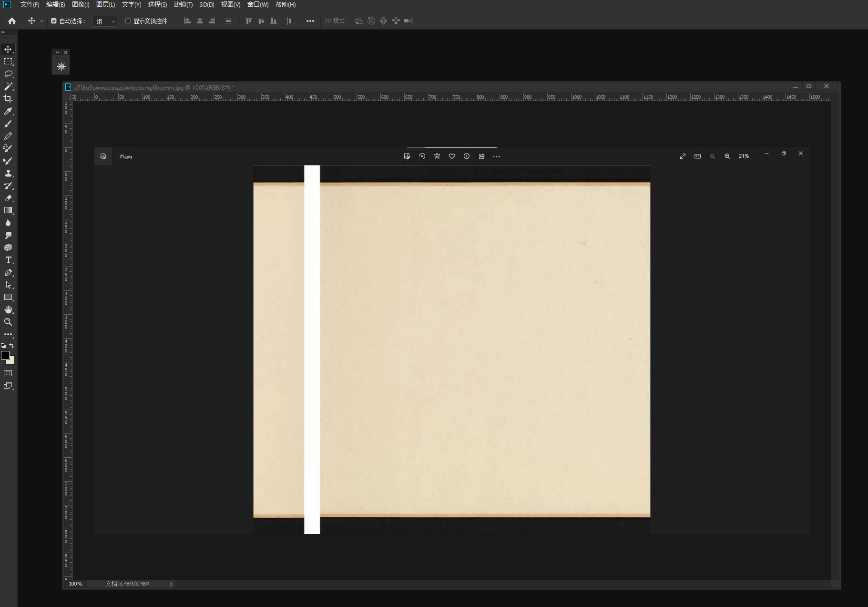Image resolution: width=868 pixels, height=607 pixels.
Task: Select the Hand tool
Action: (x=8, y=309)
